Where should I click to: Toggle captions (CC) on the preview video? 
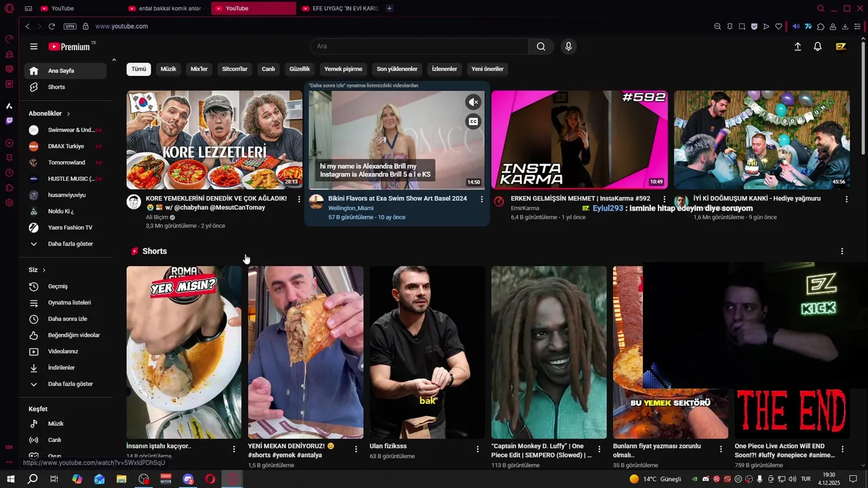coord(473,122)
